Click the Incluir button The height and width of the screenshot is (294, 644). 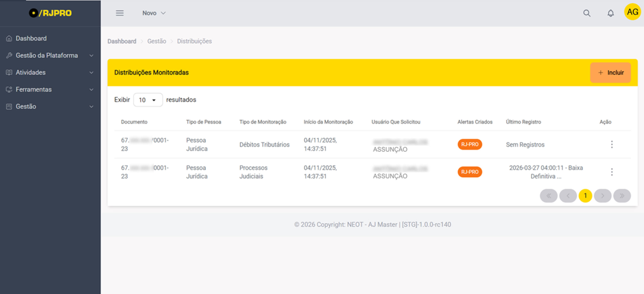click(611, 72)
